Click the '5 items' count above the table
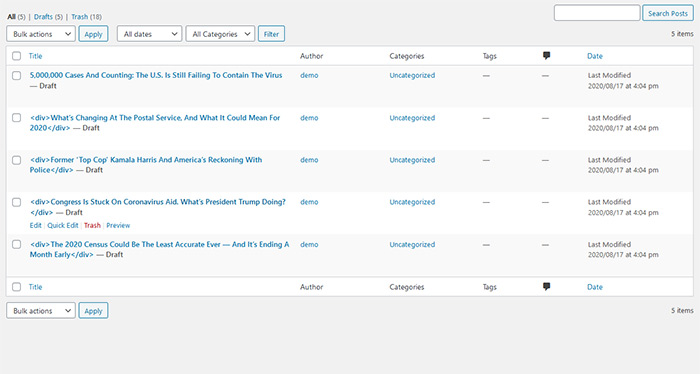The width and height of the screenshot is (700, 374). (x=682, y=34)
